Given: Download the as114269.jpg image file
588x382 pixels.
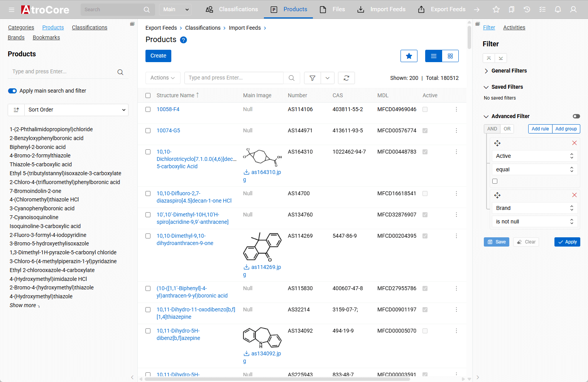Looking at the screenshot, I should (x=262, y=267).
